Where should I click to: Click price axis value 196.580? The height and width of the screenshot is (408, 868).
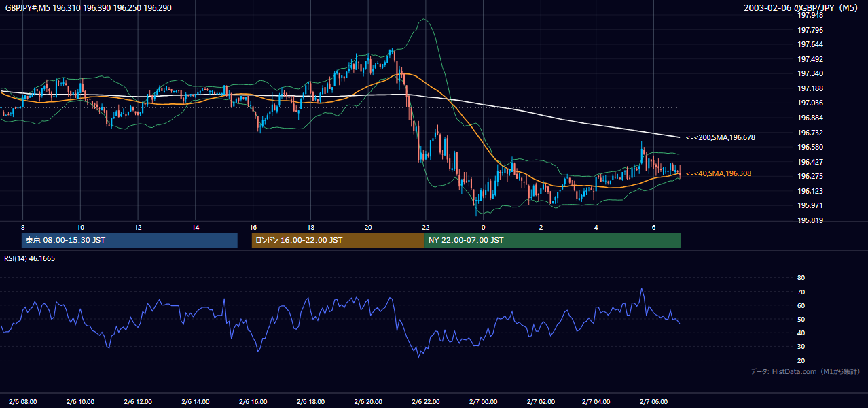click(x=810, y=147)
